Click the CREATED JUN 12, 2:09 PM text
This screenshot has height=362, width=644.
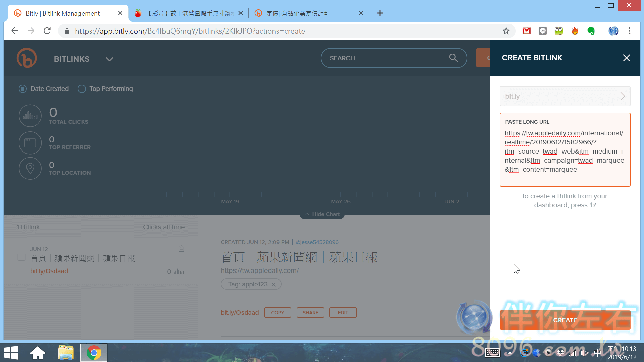[x=255, y=242]
